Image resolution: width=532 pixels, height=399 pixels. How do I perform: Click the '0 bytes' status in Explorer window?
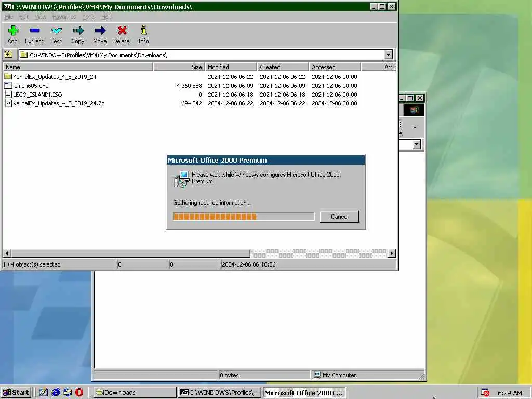[229, 375]
